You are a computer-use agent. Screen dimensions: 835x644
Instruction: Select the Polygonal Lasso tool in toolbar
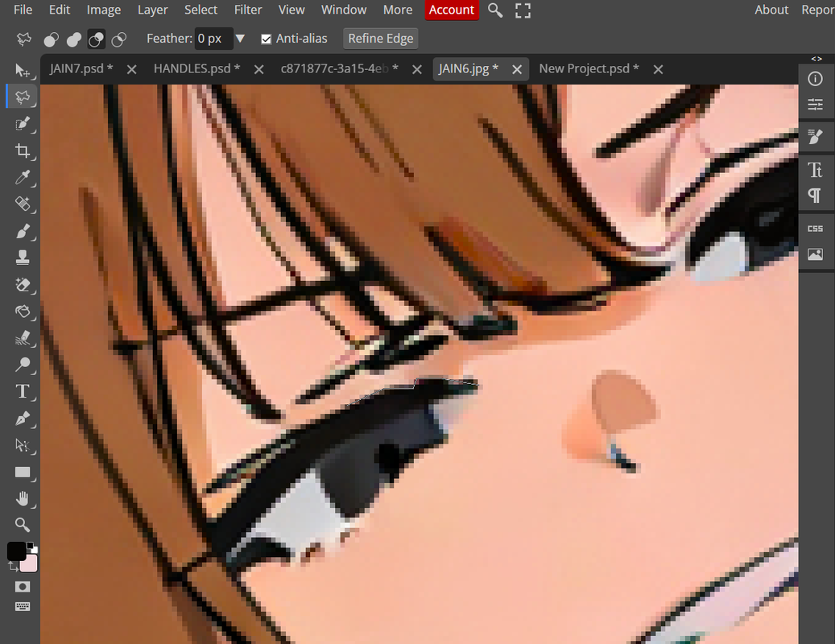(x=23, y=97)
